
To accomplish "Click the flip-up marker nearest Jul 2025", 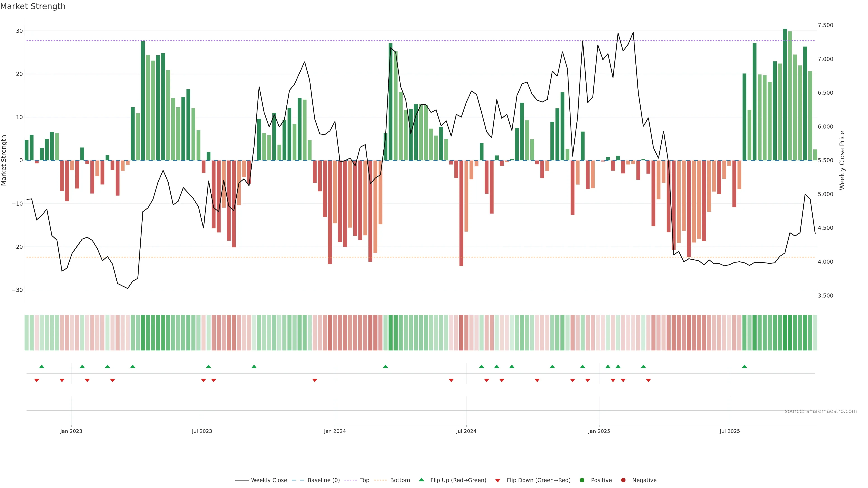I will pyautogui.click(x=744, y=366).
